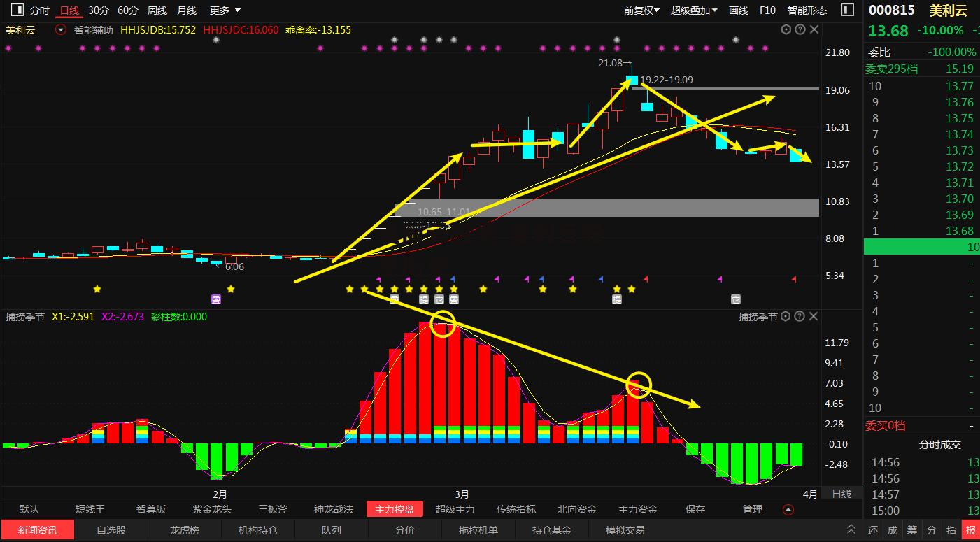Click 智能辅助 indicator label
This screenshot has height=542, width=980.
click(x=93, y=30)
